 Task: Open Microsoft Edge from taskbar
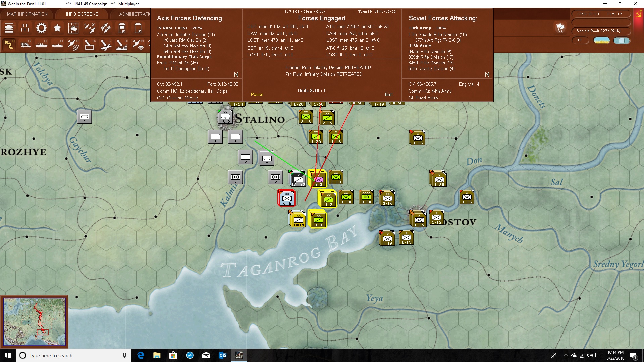(141, 355)
